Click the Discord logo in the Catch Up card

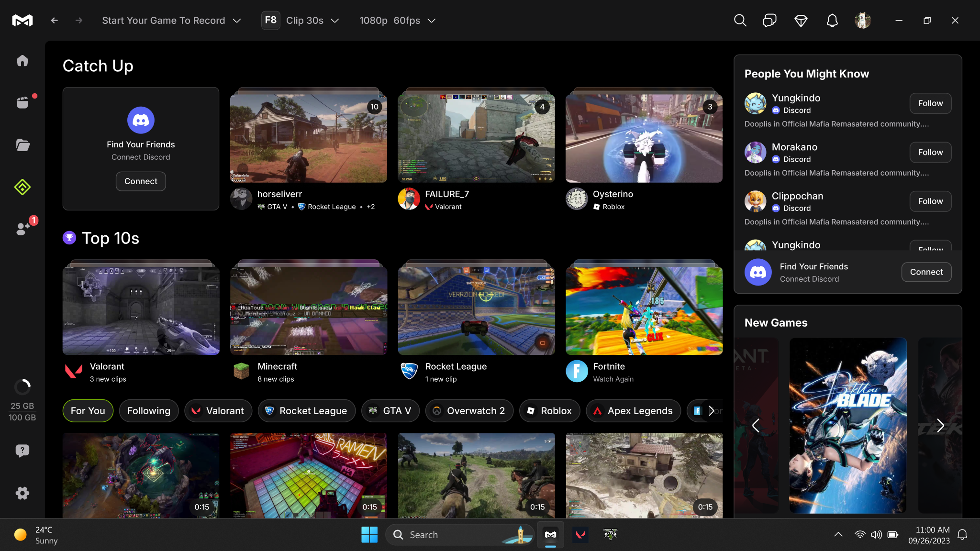tap(141, 120)
